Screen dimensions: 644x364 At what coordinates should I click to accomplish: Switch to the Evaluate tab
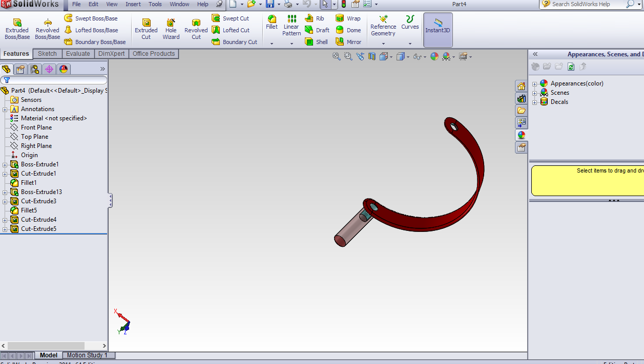pyautogui.click(x=78, y=54)
